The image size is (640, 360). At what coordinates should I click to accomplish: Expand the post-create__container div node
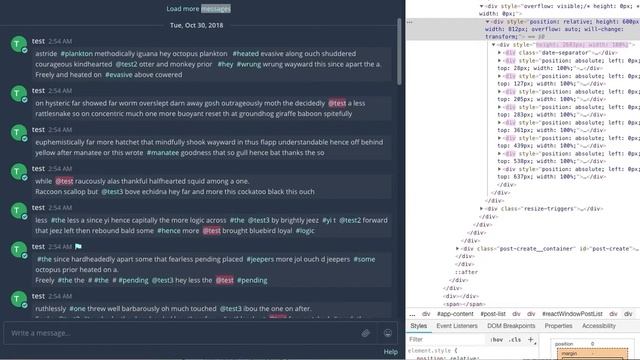coord(458,249)
